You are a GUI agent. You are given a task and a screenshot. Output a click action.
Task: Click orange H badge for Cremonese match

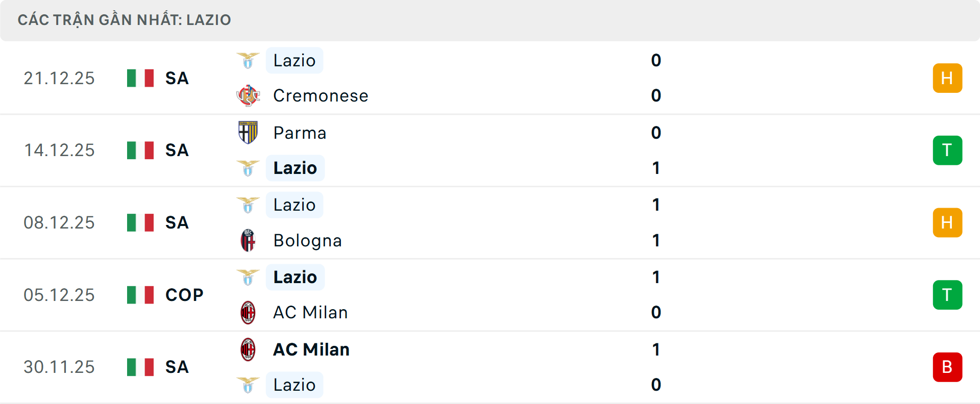[947, 78]
